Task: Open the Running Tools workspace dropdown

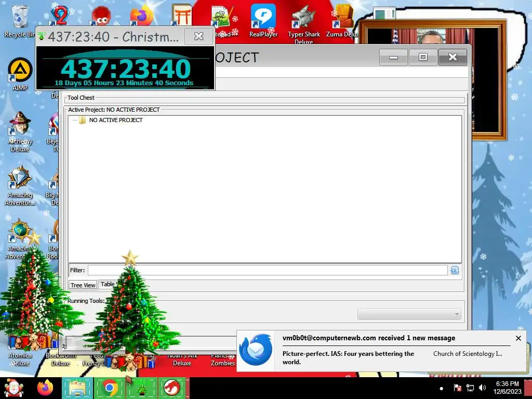Action: (x=409, y=314)
